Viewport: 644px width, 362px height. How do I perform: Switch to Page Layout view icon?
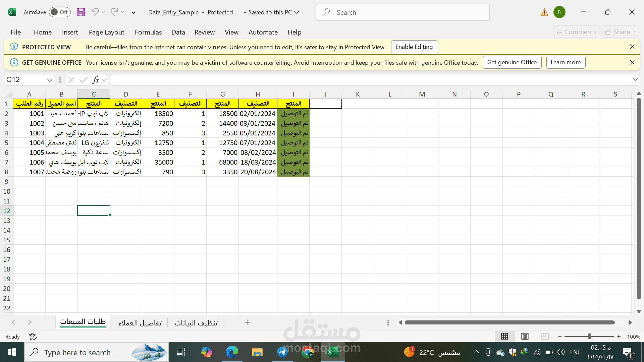[525, 336]
